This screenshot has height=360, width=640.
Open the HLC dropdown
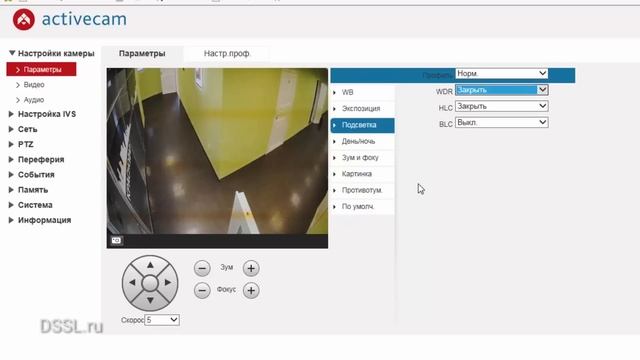(x=502, y=106)
